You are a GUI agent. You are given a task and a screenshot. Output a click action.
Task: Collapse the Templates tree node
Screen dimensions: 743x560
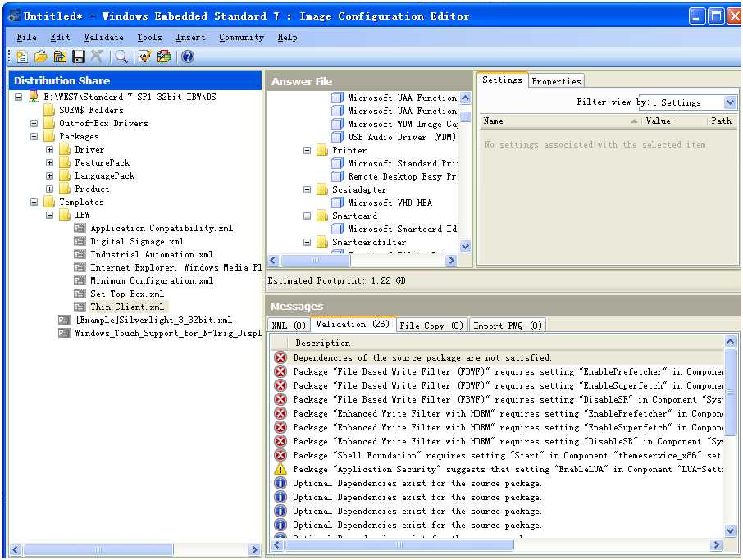point(34,202)
